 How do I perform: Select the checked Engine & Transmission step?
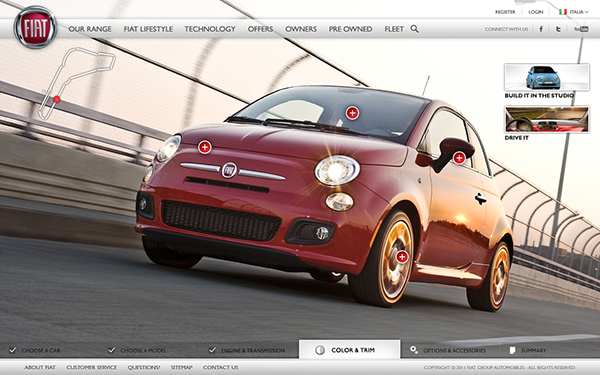[246, 350]
